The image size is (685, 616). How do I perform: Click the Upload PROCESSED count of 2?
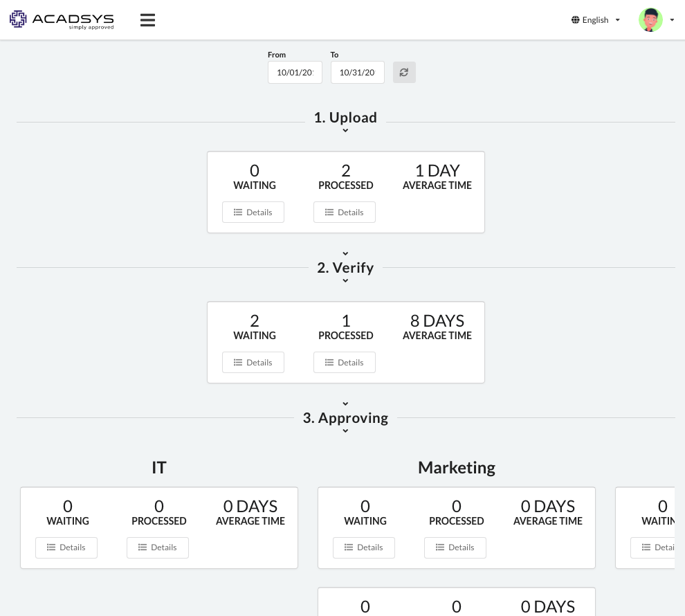click(x=345, y=170)
